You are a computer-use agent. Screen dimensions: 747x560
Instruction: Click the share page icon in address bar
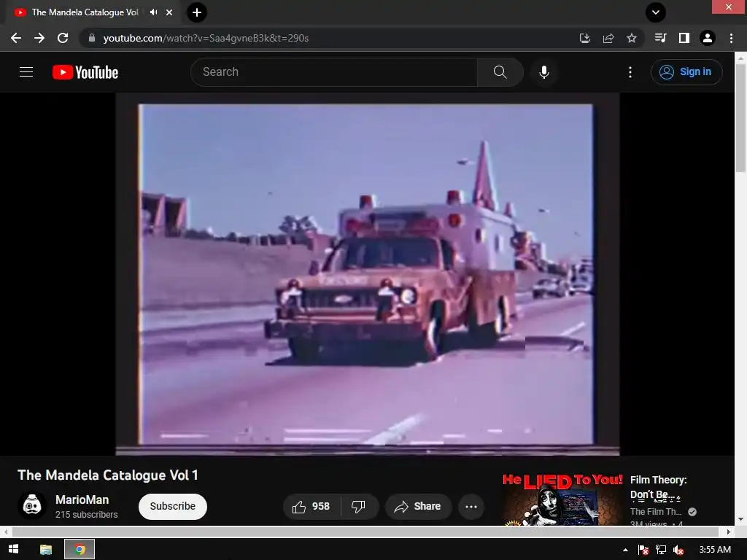tap(608, 38)
